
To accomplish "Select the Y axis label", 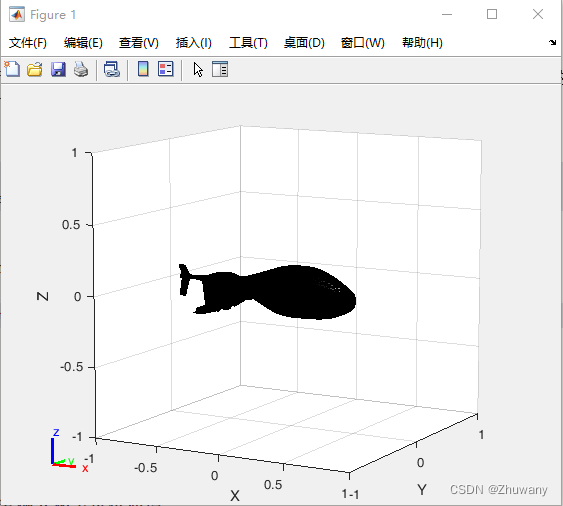I will click(422, 489).
